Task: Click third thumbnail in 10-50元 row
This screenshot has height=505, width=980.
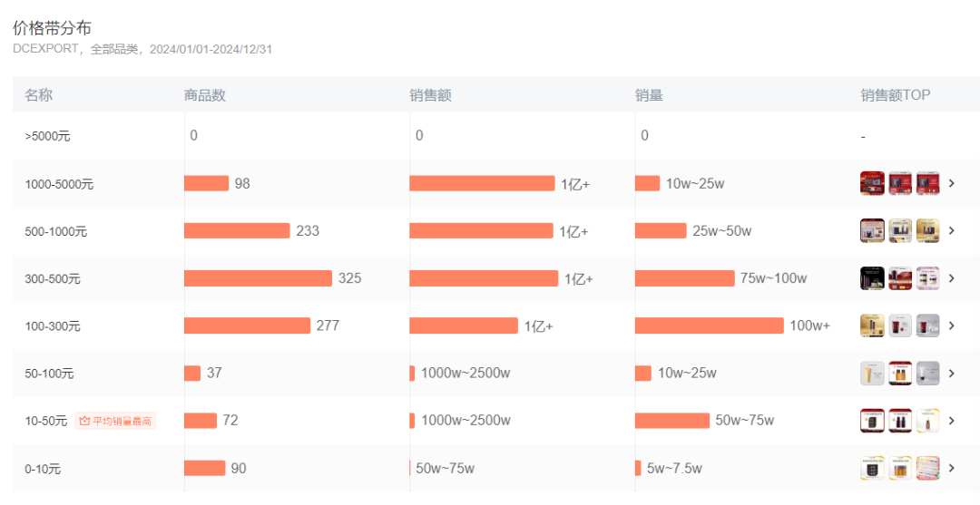Action: pyautogui.click(x=927, y=421)
